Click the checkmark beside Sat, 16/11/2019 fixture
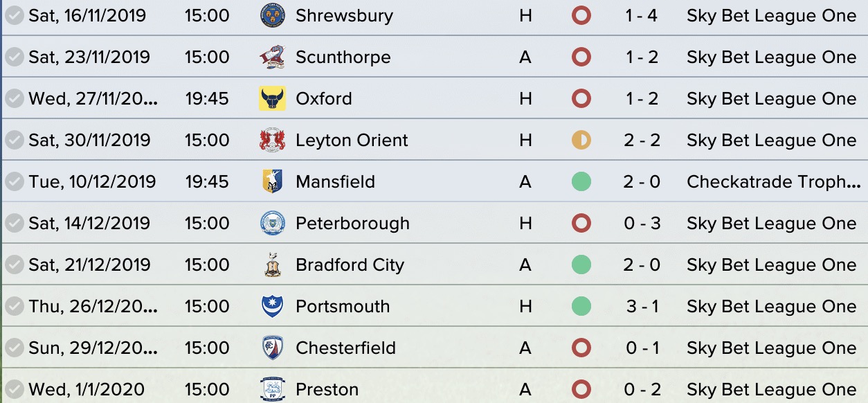Image resolution: width=868 pixels, height=403 pixels. 14,15
